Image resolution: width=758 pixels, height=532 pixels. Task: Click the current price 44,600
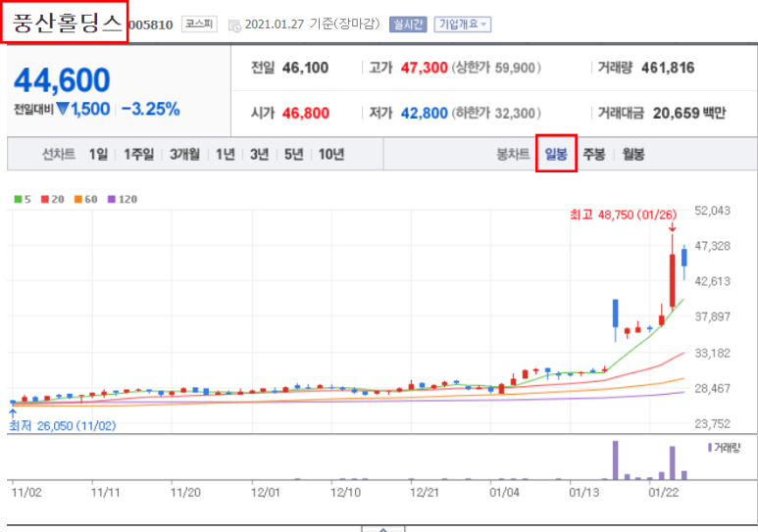(62, 80)
